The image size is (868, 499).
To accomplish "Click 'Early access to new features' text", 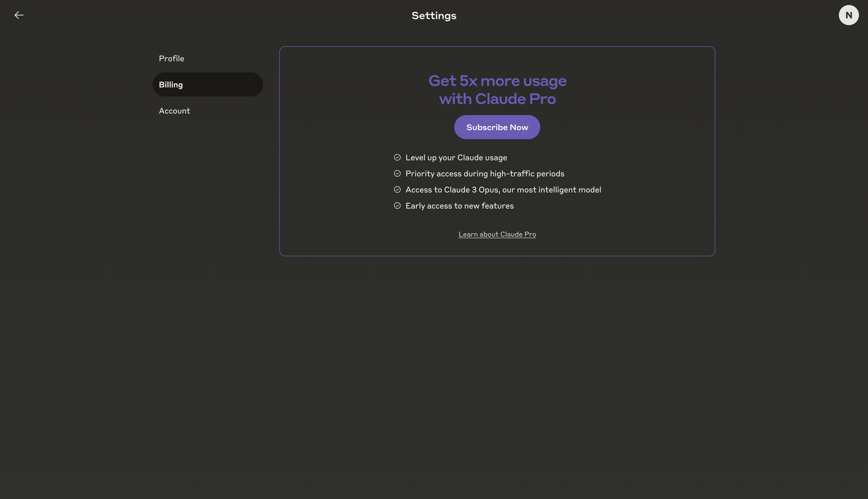I will pos(459,206).
